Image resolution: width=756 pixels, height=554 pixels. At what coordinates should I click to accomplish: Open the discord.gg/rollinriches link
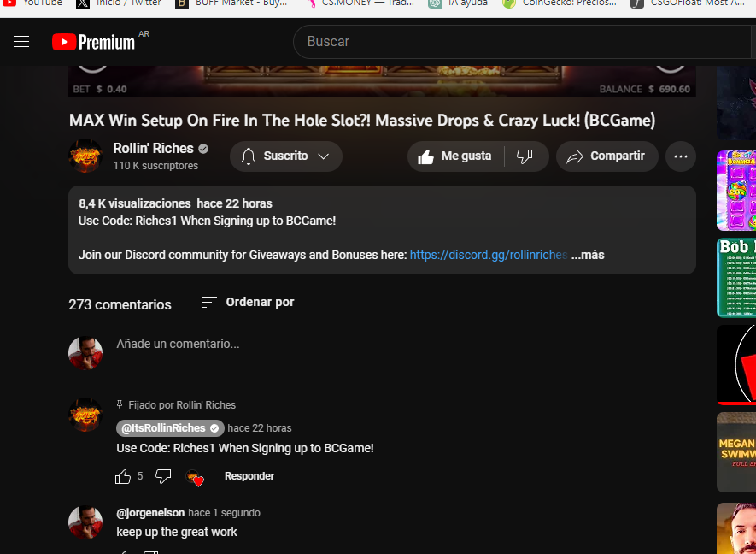click(489, 255)
